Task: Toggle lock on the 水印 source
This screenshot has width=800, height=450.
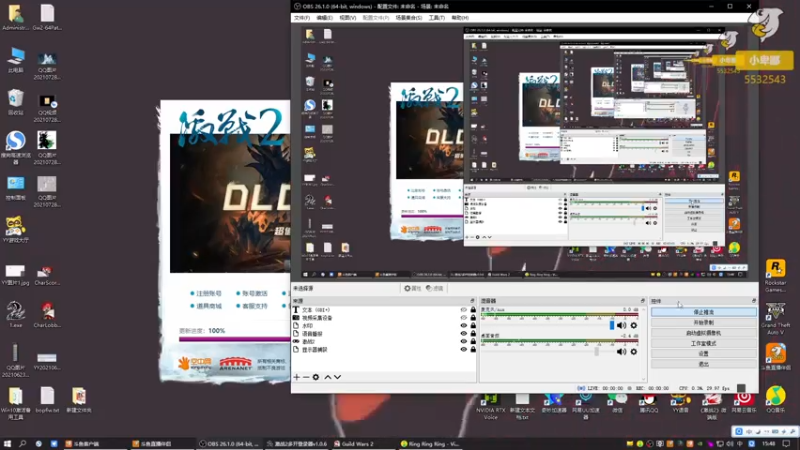Action: click(473, 326)
